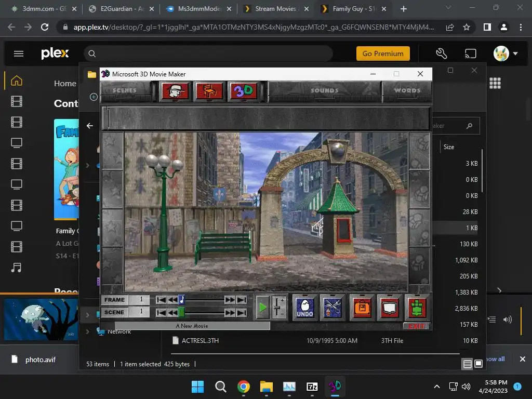Click the Plex logo
This screenshot has height=399, width=532.
(55, 54)
